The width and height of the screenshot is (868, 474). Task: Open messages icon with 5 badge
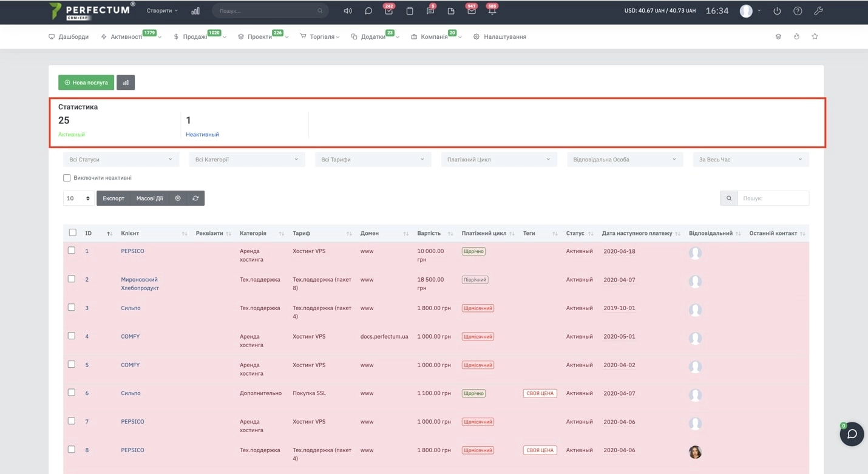tap(430, 11)
